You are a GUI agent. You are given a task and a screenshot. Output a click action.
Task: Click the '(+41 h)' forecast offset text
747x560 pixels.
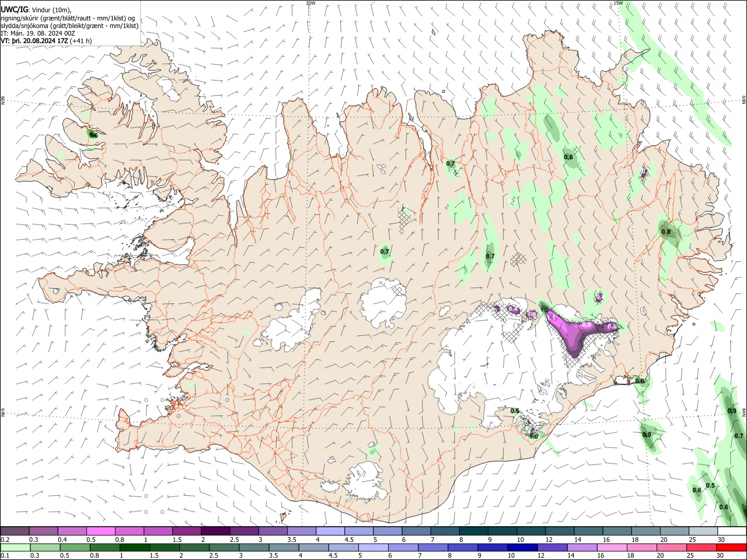coord(81,41)
